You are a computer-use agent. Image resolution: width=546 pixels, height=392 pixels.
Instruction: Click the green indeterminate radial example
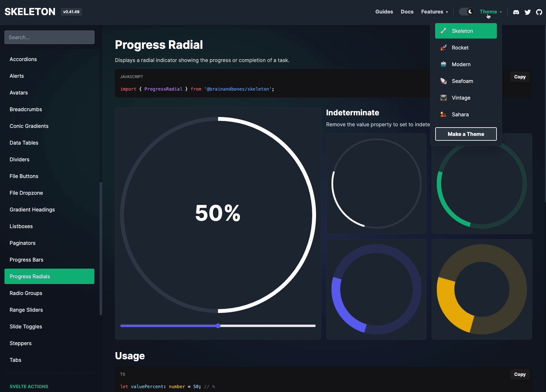[482, 183]
